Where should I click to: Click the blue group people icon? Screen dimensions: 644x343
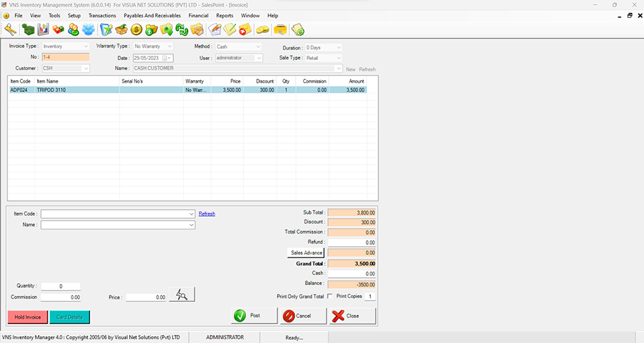point(88,30)
